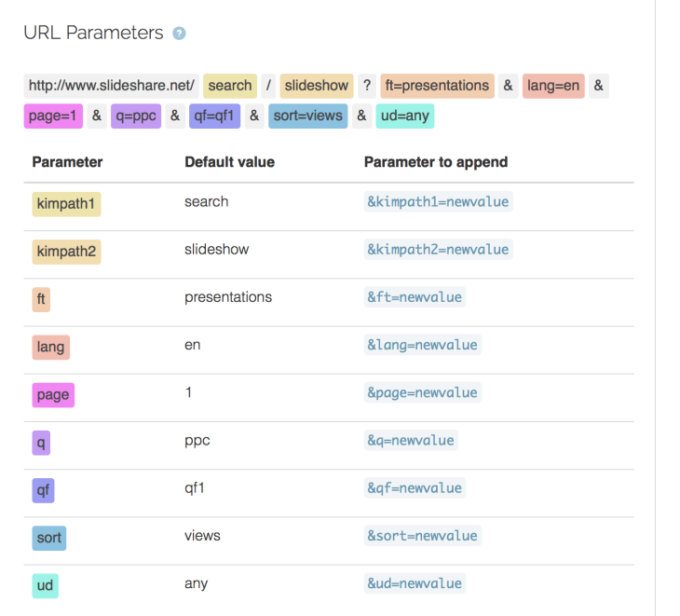Select the yellow 'search' URL segment
Screen dimensions: 680x616
pyautogui.click(x=230, y=86)
